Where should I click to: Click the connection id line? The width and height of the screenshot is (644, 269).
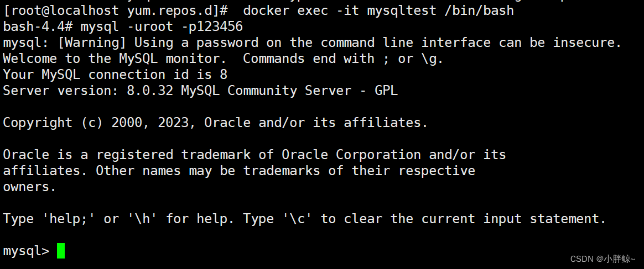[x=115, y=75]
